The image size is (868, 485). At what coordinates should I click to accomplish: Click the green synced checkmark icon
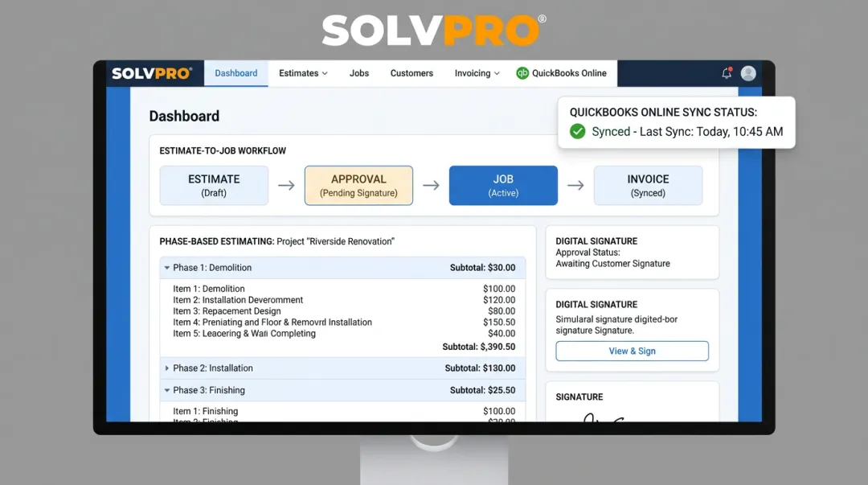(x=577, y=131)
